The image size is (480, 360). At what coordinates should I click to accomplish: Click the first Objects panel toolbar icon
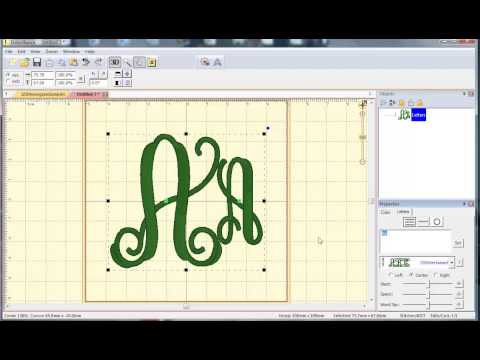click(x=384, y=103)
